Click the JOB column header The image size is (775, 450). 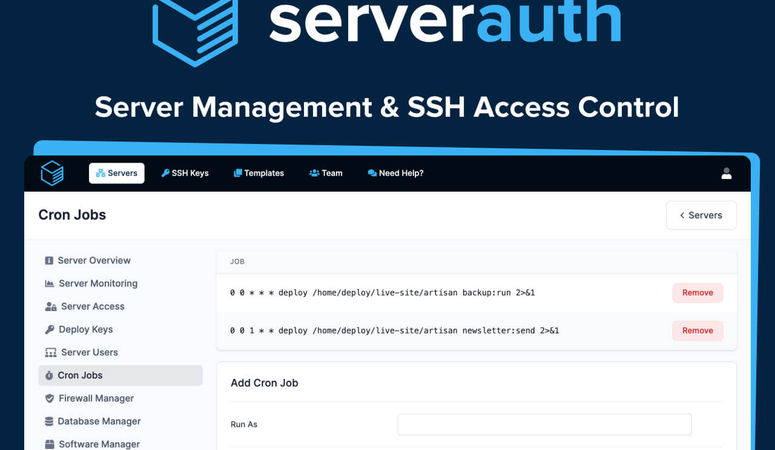tap(237, 262)
